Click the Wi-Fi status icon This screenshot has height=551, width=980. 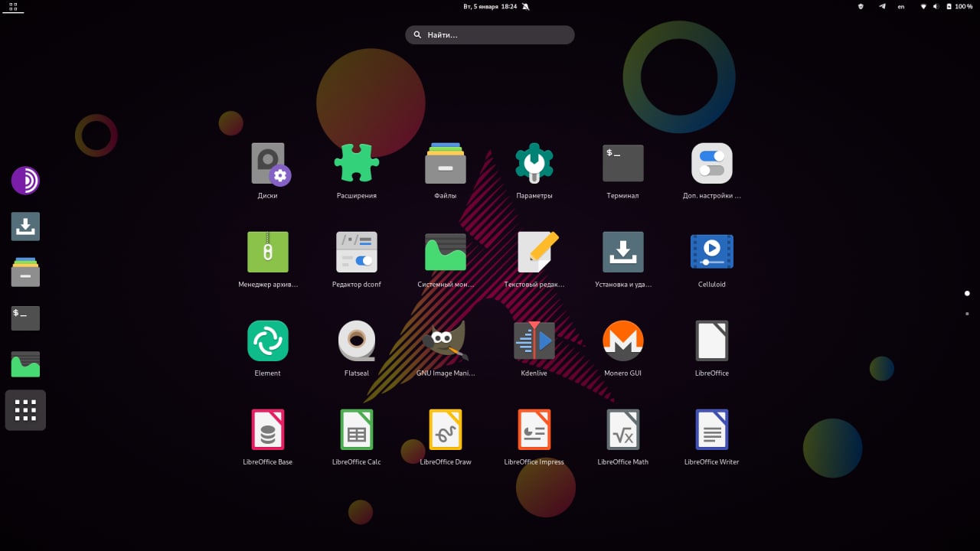tap(923, 6)
